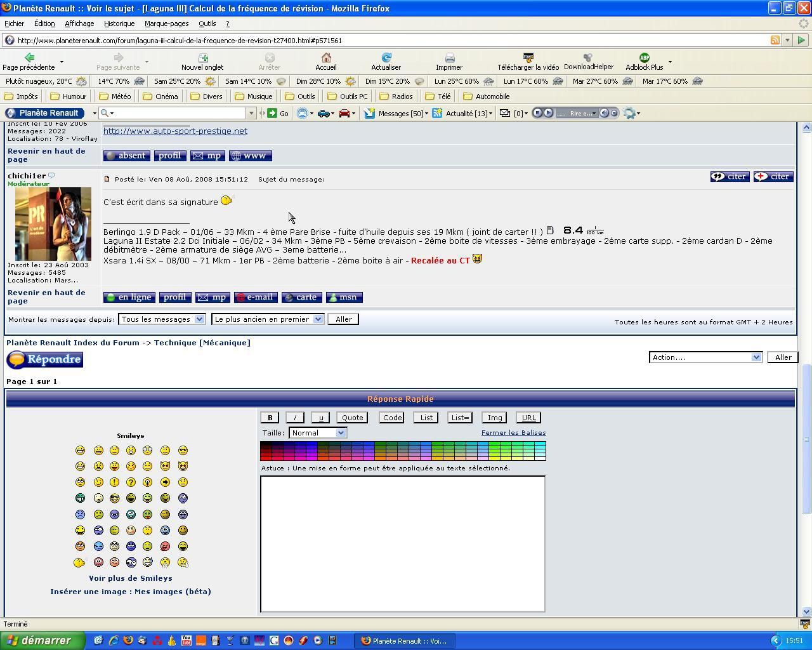
Task: Click the blue car icon in toolbar
Action: [324, 113]
